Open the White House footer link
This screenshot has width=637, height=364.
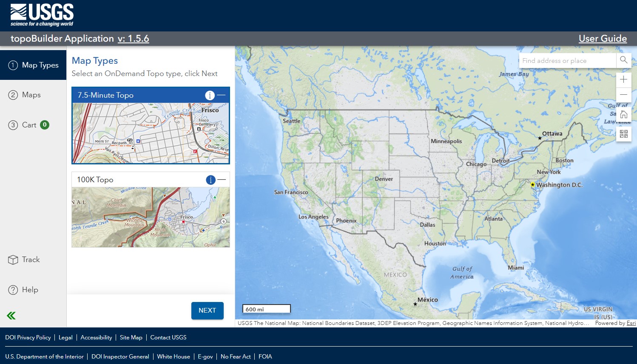(173, 356)
